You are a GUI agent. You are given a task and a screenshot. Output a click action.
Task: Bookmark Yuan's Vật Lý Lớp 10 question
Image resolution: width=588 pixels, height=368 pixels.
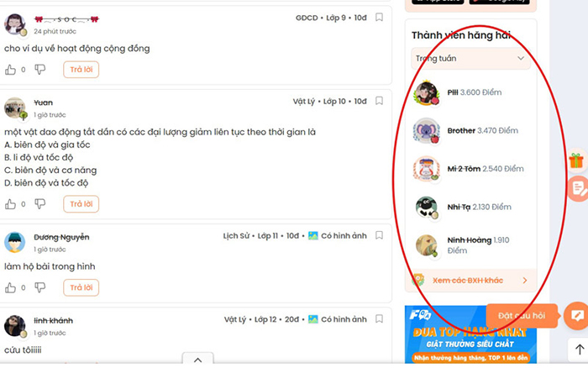[380, 102]
